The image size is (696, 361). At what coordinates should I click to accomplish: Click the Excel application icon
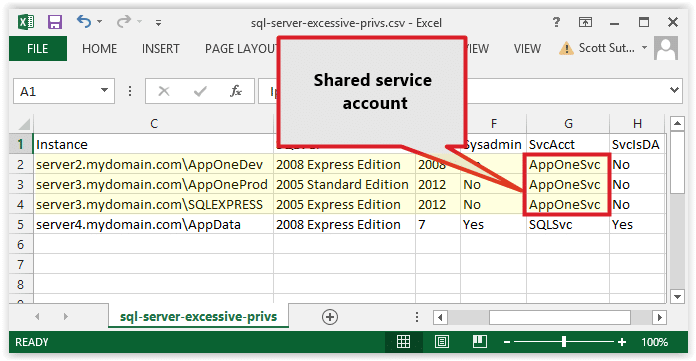click(26, 22)
